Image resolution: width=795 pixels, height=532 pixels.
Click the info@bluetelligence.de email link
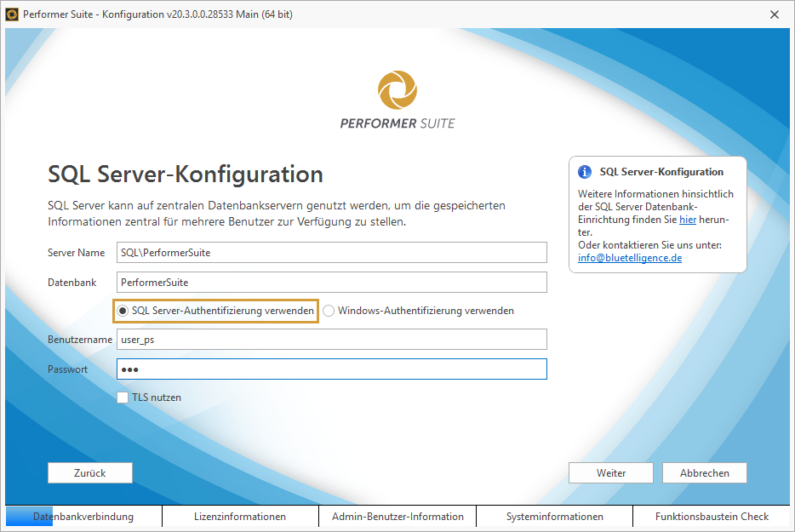pos(629,257)
